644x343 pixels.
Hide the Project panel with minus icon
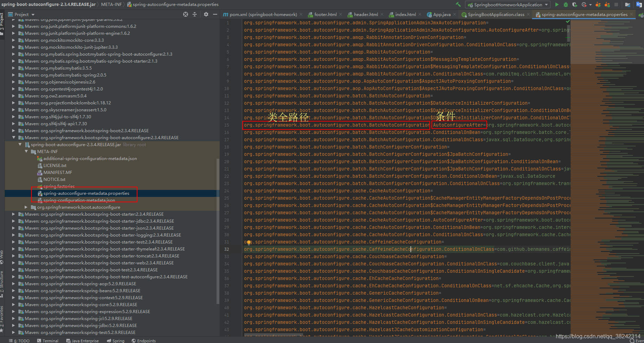[215, 14]
